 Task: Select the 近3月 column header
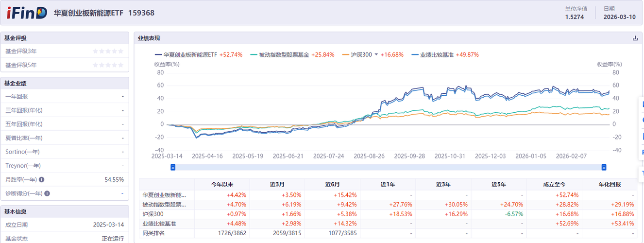[x=277, y=185]
